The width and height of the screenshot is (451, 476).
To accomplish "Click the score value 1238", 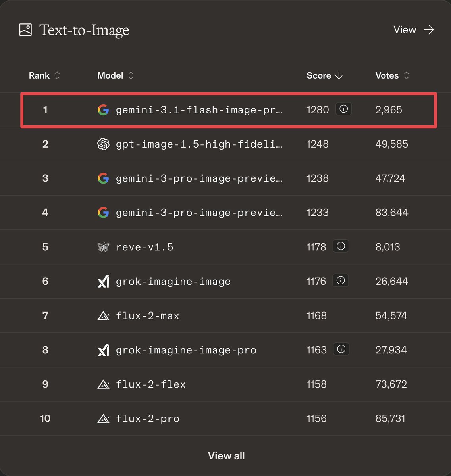I will (x=317, y=178).
